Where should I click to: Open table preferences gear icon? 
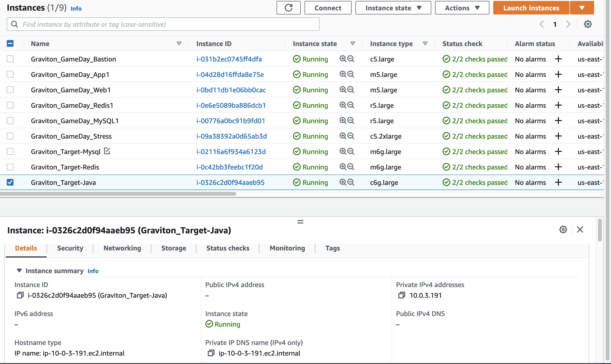click(587, 24)
